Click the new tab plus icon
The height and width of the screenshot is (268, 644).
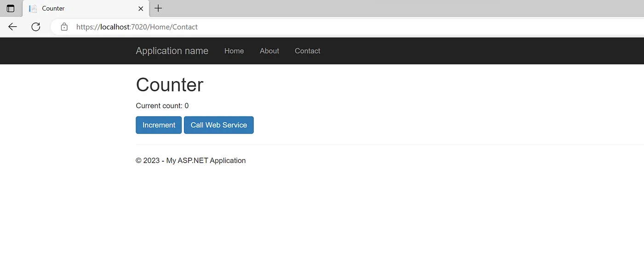point(158,8)
